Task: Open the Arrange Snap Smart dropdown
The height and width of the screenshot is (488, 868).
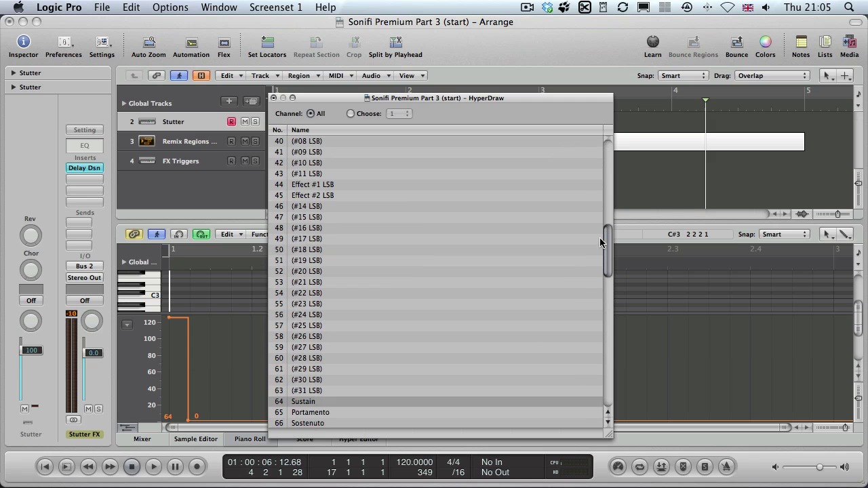Action: pyautogui.click(x=683, y=76)
